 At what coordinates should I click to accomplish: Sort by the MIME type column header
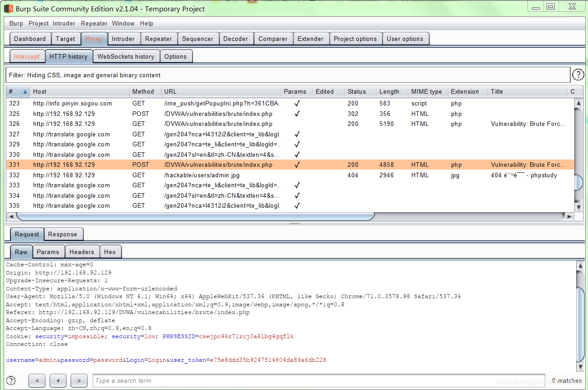428,91
